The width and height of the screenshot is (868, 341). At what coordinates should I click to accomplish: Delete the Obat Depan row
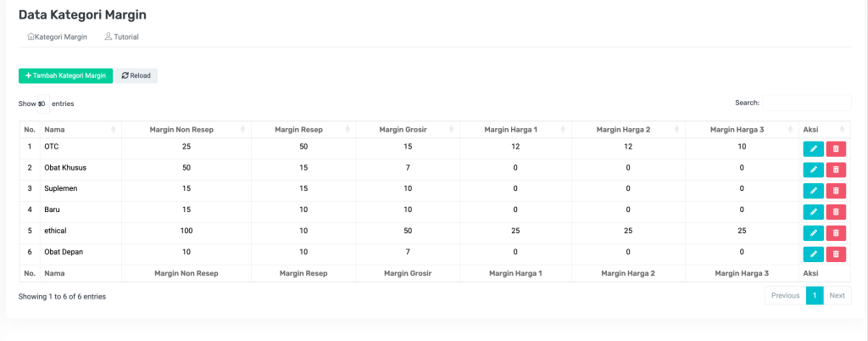click(x=836, y=254)
